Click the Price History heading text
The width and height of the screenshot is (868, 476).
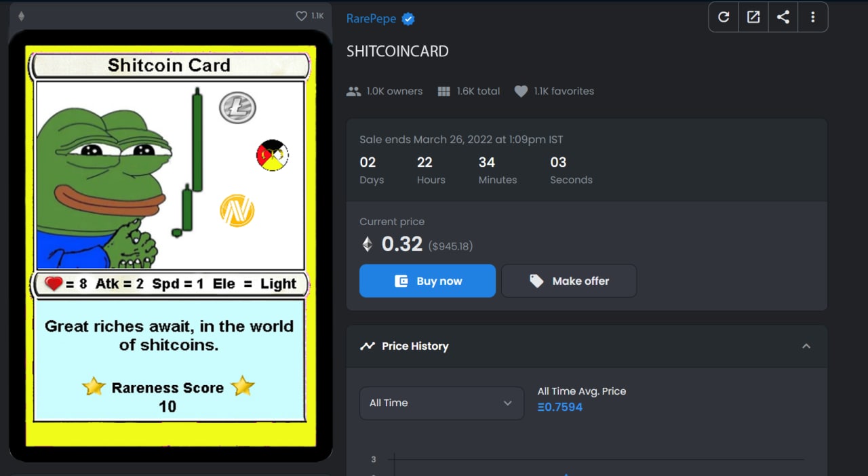(415, 346)
